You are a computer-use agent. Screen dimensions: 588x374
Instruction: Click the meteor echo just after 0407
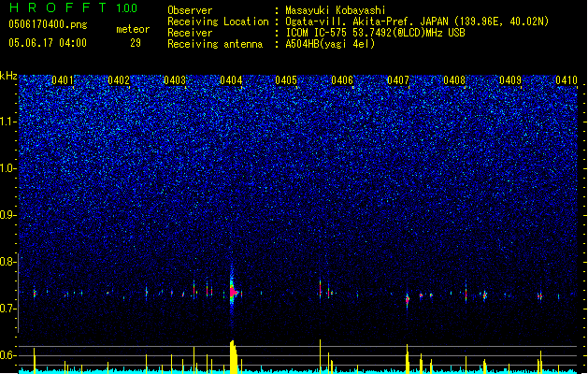click(408, 299)
